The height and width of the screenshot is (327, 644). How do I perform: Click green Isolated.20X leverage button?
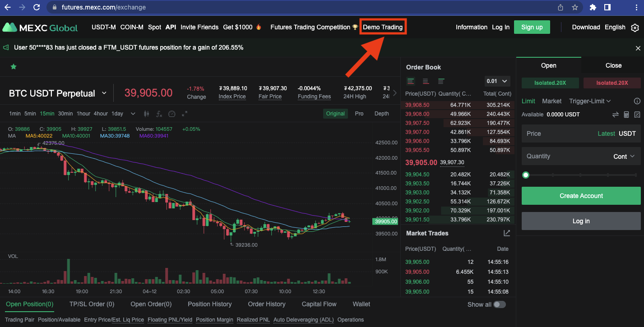550,83
